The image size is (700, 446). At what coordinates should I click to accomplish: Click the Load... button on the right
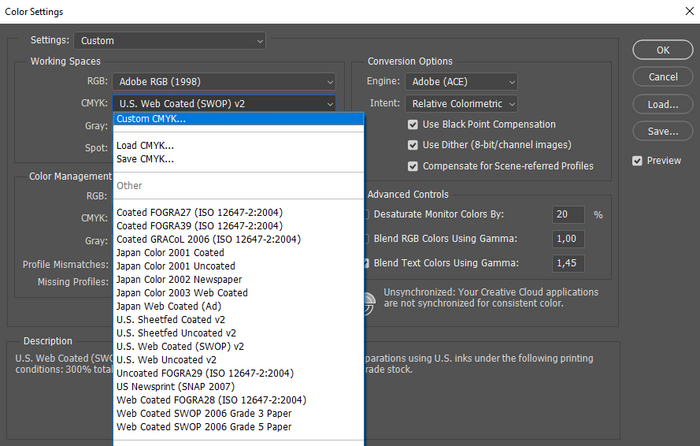click(x=662, y=105)
